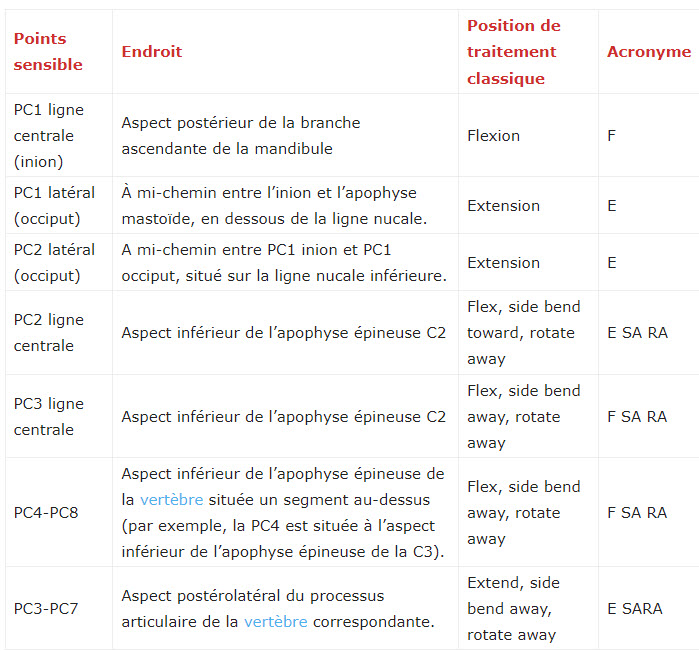Select 'Flex, side bend toward, rotate away' cell
This screenshot has width=699, height=651.
[x=523, y=333]
